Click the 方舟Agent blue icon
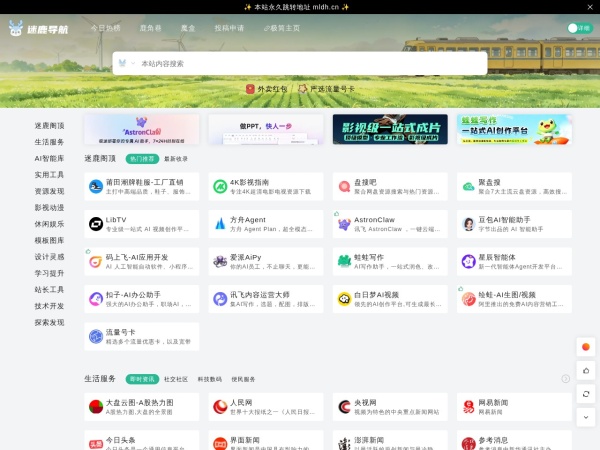The image size is (600, 450). 220,224
